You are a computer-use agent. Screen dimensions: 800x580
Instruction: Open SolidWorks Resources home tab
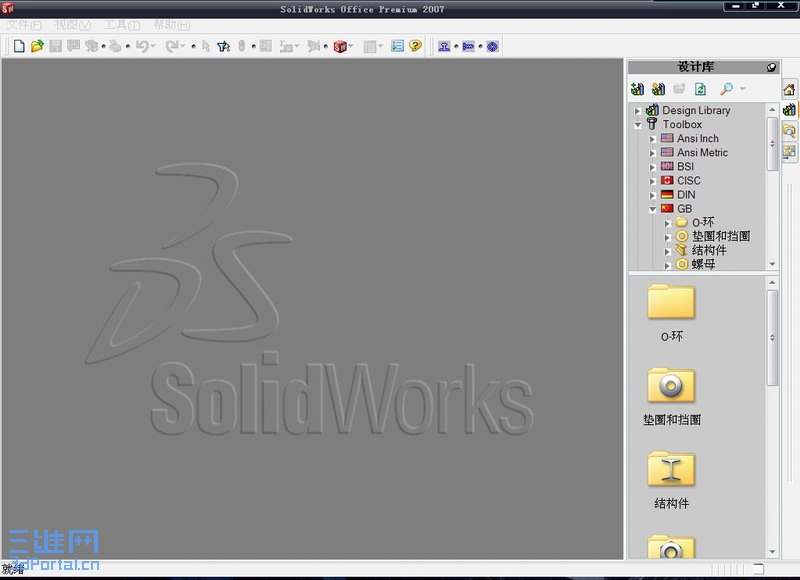tap(789, 90)
